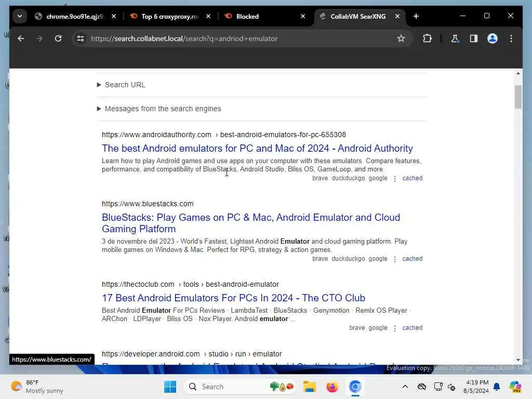Open result options dots for BlueStacks result
532x399 pixels.
395,259
